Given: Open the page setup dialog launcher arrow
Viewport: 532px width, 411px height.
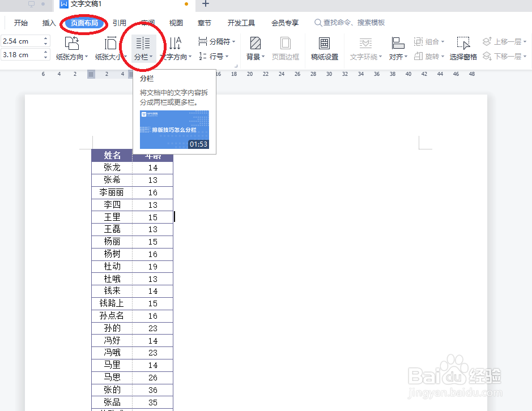Looking at the screenshot, I should tap(236, 66).
